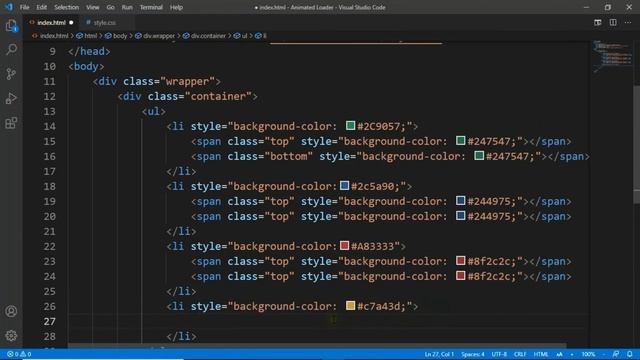Screen dimensions: 640x360
Task: Open color picker for #2C9057 swatch
Action: 350,125
